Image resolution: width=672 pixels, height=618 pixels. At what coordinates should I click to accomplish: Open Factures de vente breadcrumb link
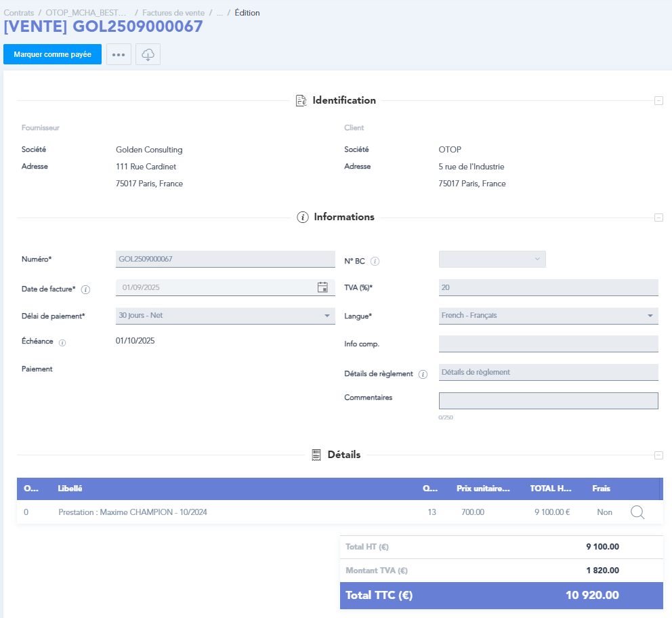(173, 13)
